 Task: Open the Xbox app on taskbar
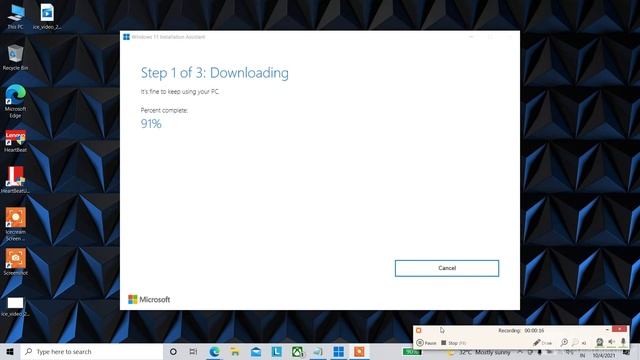pyautogui.click(x=297, y=351)
